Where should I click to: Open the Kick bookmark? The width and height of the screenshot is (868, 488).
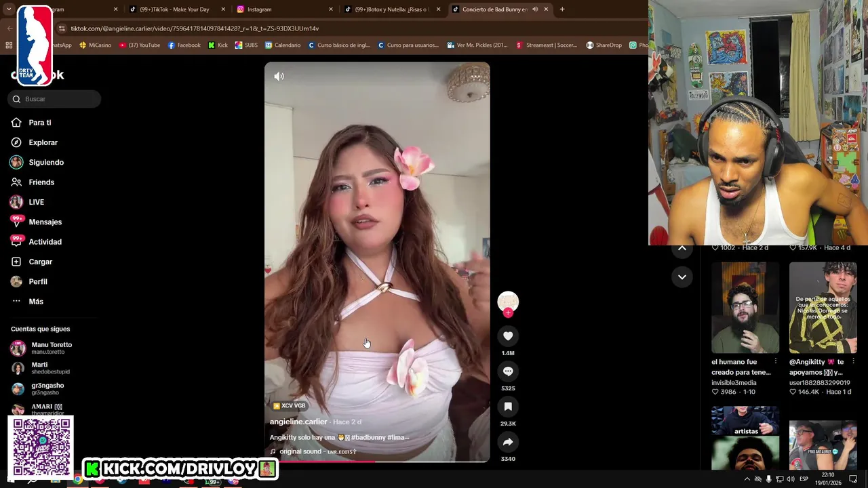coord(218,45)
